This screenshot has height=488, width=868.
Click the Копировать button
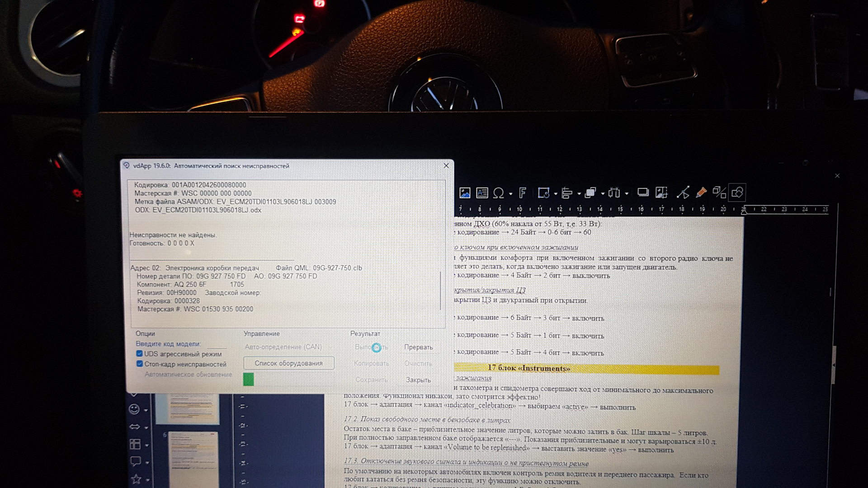372,363
